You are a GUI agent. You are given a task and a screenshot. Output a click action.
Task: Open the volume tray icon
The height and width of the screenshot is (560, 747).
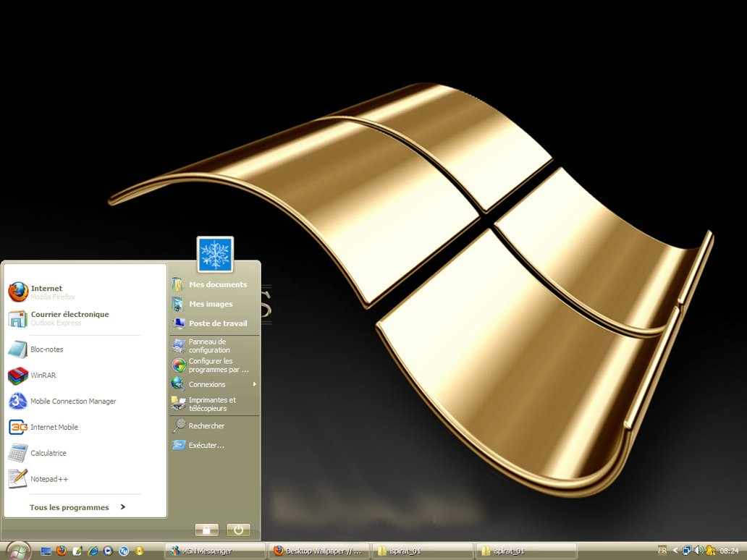point(699,551)
